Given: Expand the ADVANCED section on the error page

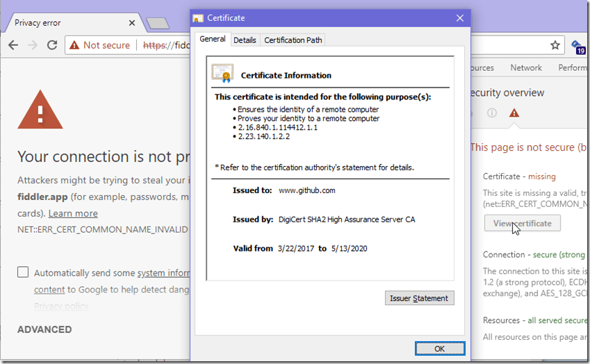Looking at the screenshot, I should 44,329.
